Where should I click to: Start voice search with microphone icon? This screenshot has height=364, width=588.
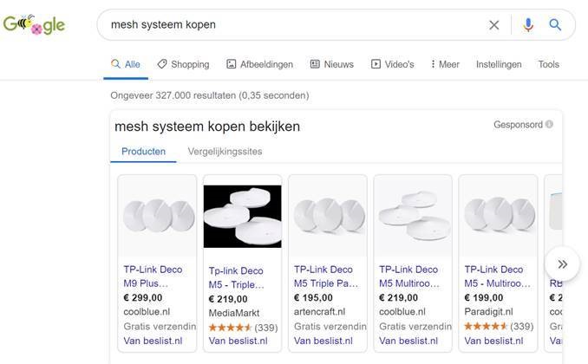528,25
